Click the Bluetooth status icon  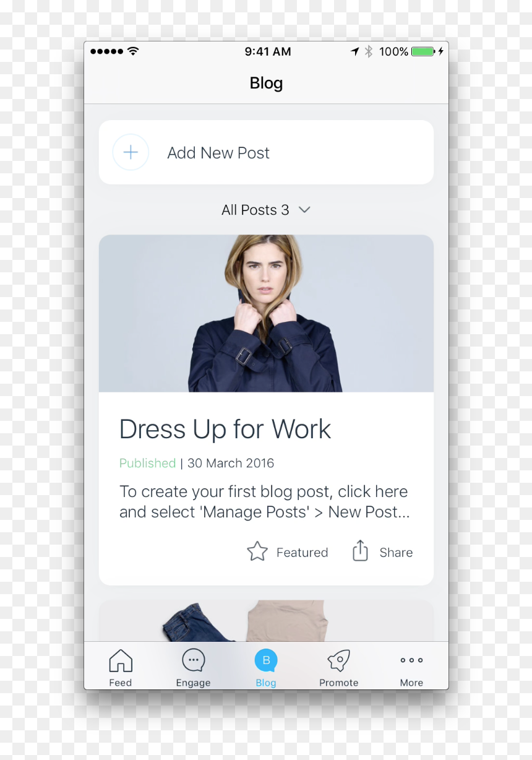(369, 51)
